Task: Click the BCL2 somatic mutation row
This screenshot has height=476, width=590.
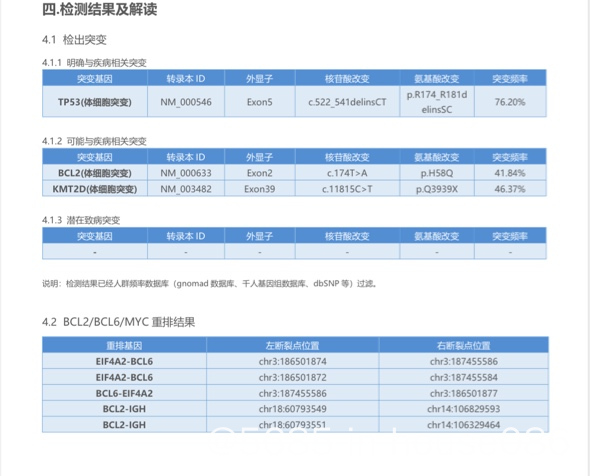Action: pos(294,173)
